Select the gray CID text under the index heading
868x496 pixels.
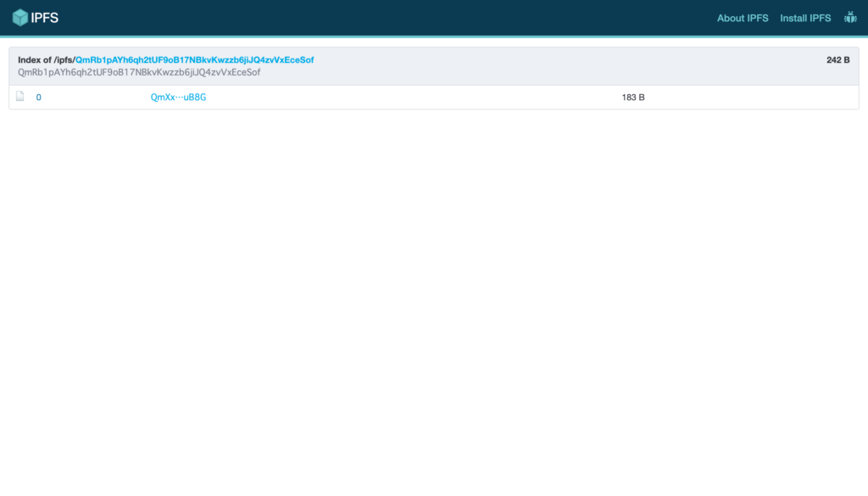(139, 73)
